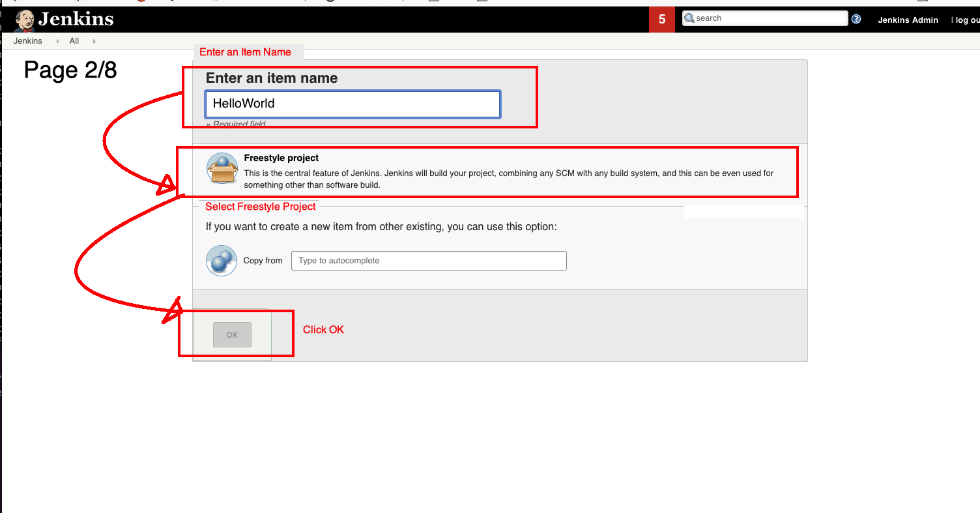Click the item name field containing HelloWorld
The height and width of the screenshot is (513, 980).
click(x=353, y=104)
